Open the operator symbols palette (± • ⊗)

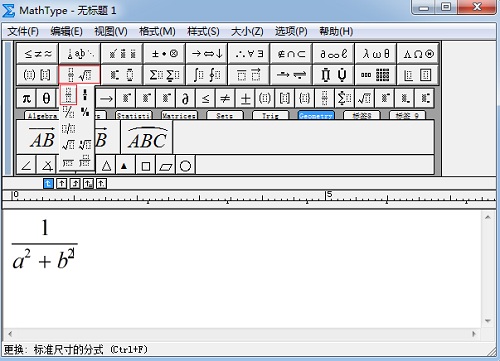point(164,53)
